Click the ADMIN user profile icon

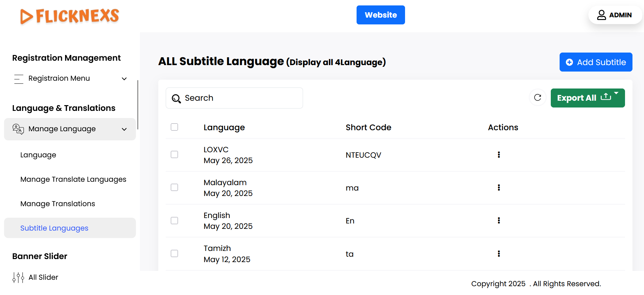pyautogui.click(x=601, y=15)
